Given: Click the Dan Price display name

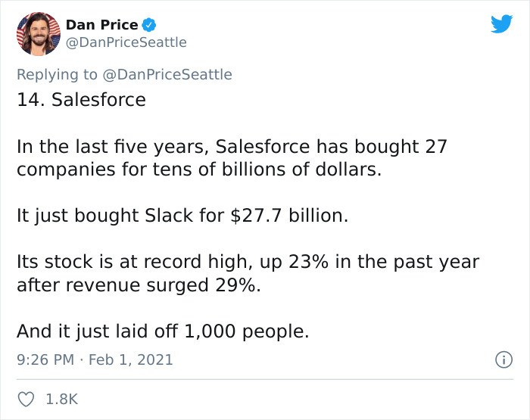Looking at the screenshot, I should (x=101, y=25).
